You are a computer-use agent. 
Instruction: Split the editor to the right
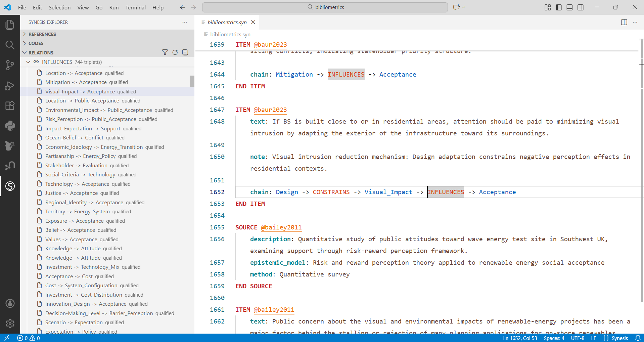624,22
